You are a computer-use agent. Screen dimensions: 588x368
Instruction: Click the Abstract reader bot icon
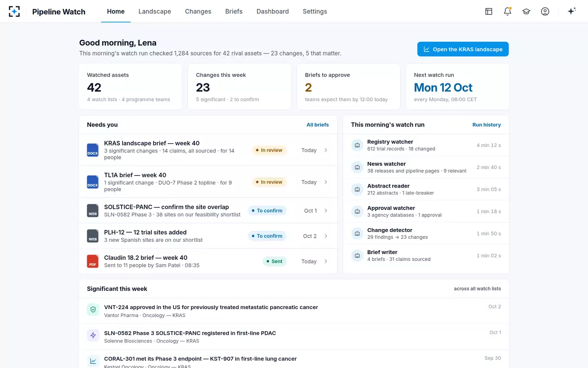357,189
